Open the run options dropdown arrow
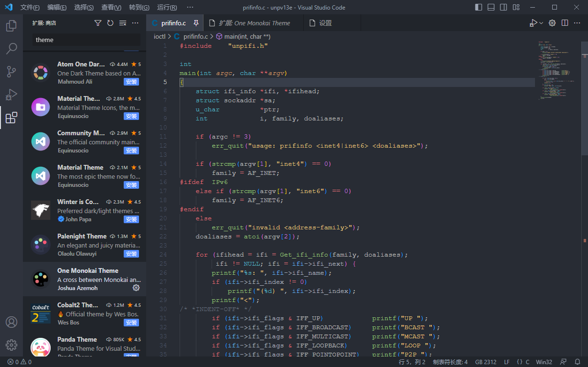This screenshot has width=588, height=367. coord(541,23)
